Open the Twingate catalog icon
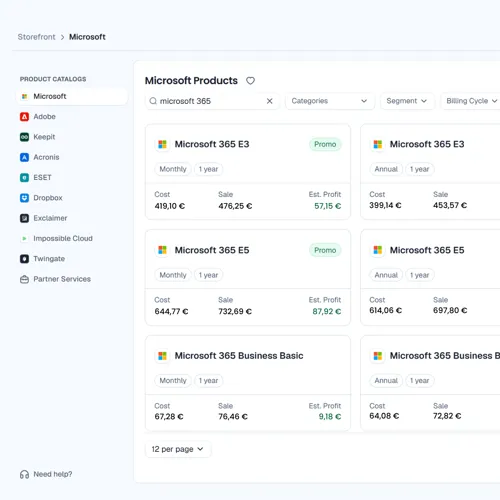Screen dimensions: 500x500 (24, 259)
